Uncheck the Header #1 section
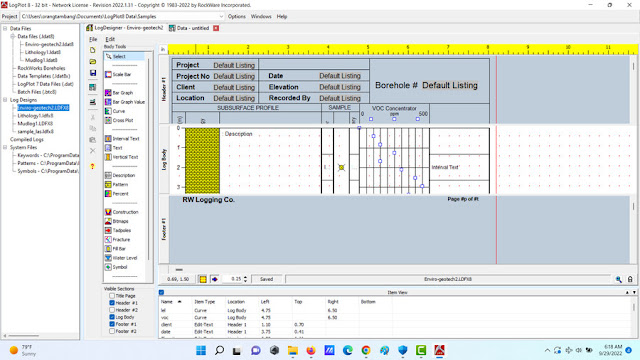 pyautogui.click(x=112, y=303)
